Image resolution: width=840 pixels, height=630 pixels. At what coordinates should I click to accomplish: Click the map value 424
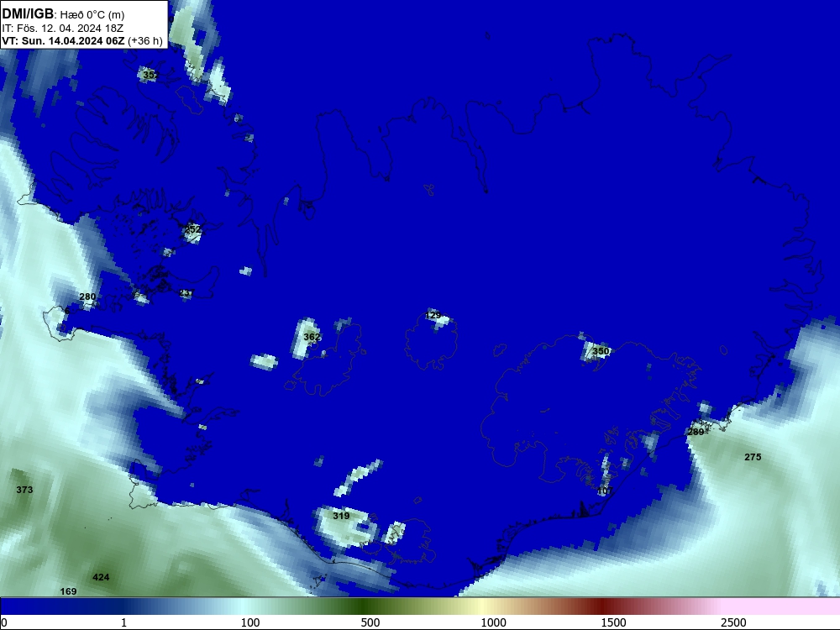[x=101, y=578]
